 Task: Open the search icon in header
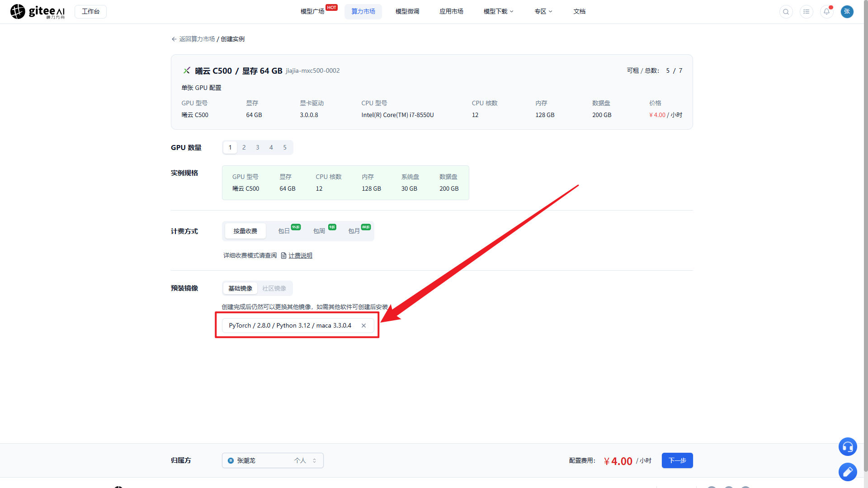coord(786,12)
